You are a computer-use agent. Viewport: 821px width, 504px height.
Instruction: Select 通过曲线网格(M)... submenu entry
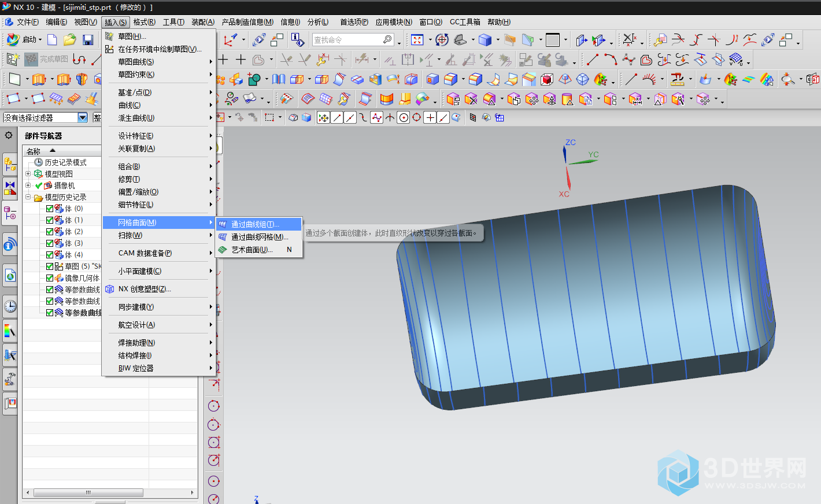pyautogui.click(x=259, y=237)
